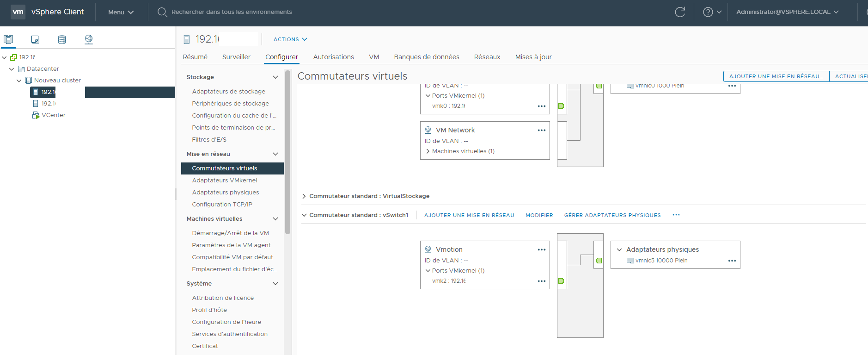868x355 pixels.
Task: Click the VM Network port group icon
Action: click(428, 130)
